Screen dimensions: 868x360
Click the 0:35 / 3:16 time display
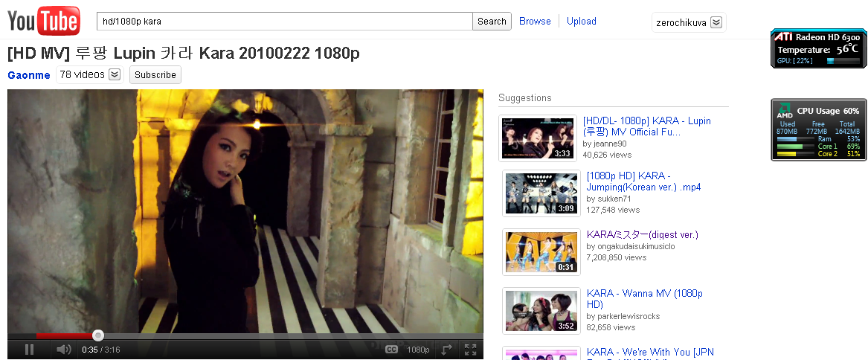(x=100, y=350)
